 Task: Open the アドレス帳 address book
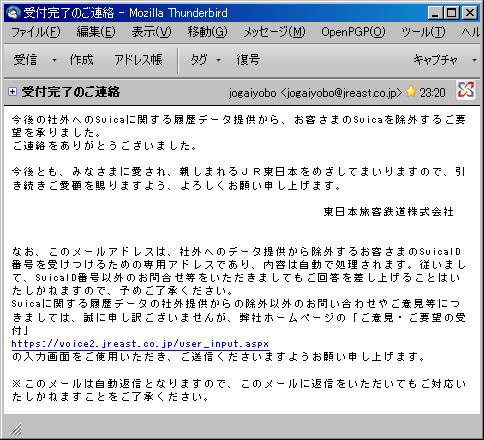(x=138, y=60)
